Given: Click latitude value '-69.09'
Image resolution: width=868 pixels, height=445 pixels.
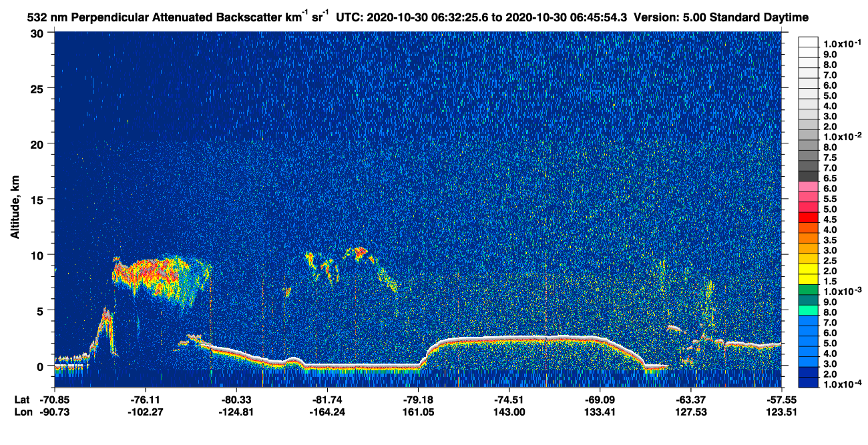Looking at the screenshot, I should 600,400.
